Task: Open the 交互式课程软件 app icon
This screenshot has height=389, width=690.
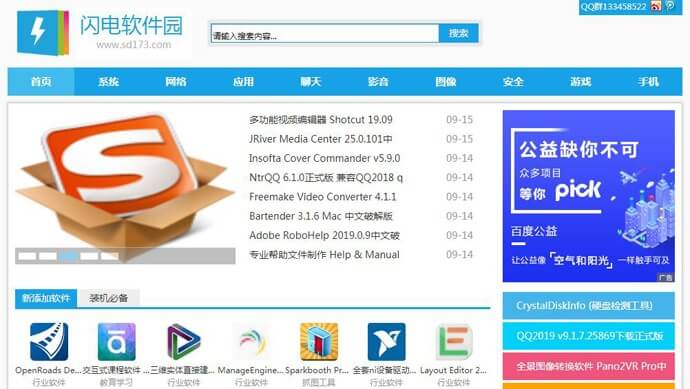Action: click(x=117, y=341)
